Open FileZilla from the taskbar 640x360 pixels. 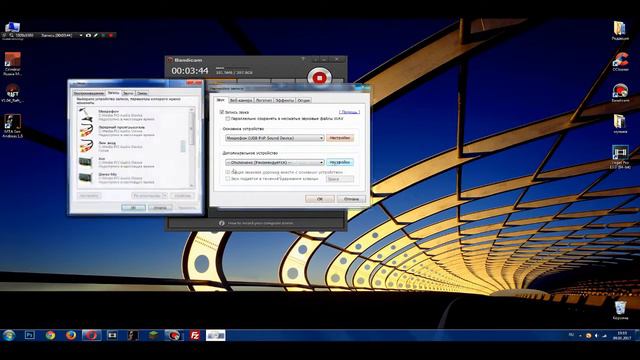[x=195, y=335]
